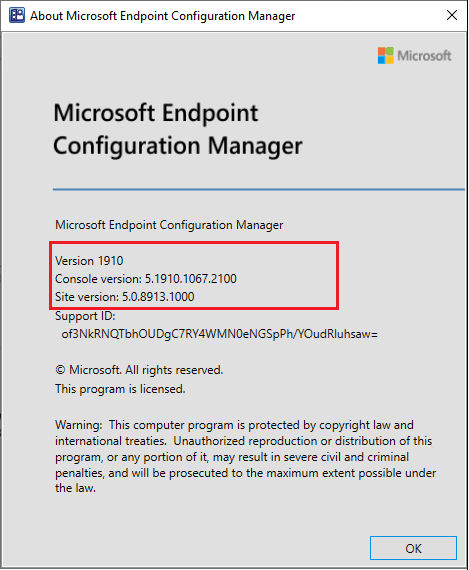Click 'the law.' at warning end

[76, 488]
